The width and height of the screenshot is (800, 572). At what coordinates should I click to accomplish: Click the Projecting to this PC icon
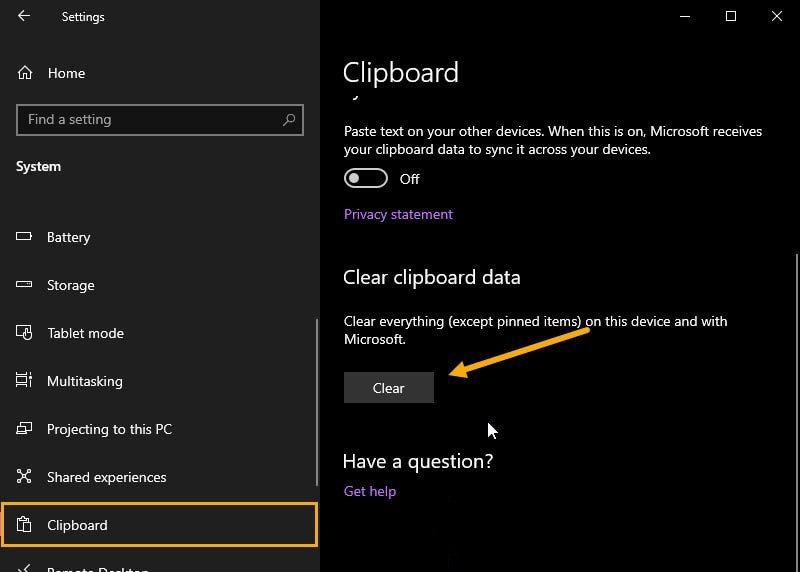pyautogui.click(x=24, y=428)
